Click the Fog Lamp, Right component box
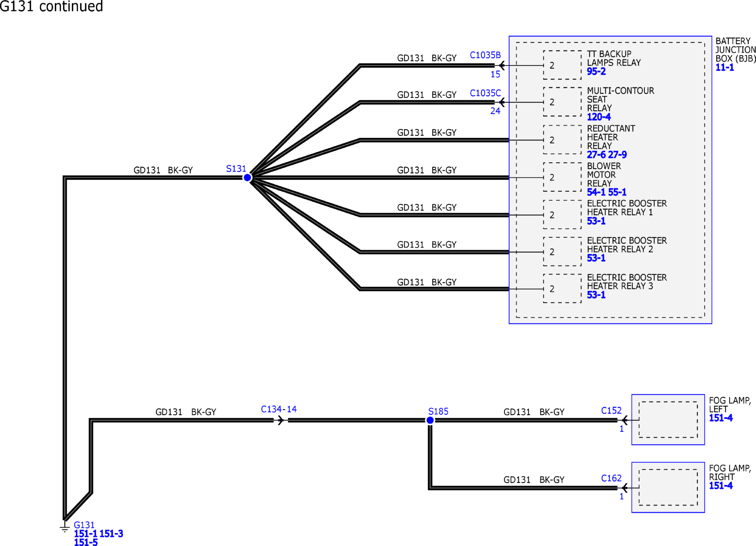 click(668, 487)
